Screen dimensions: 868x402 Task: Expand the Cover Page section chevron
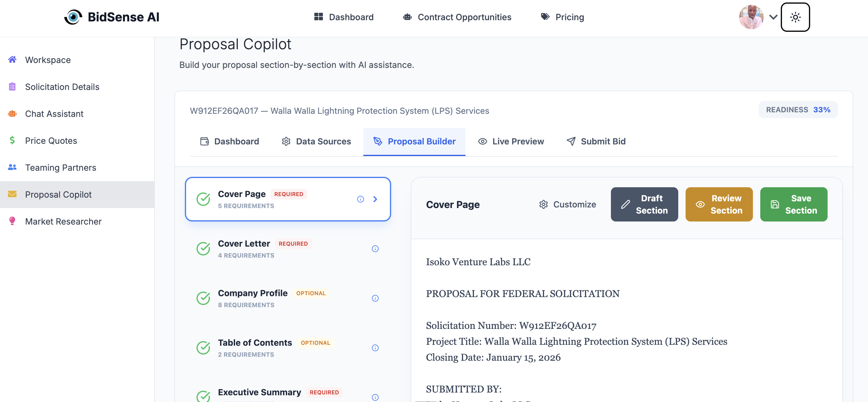click(375, 199)
